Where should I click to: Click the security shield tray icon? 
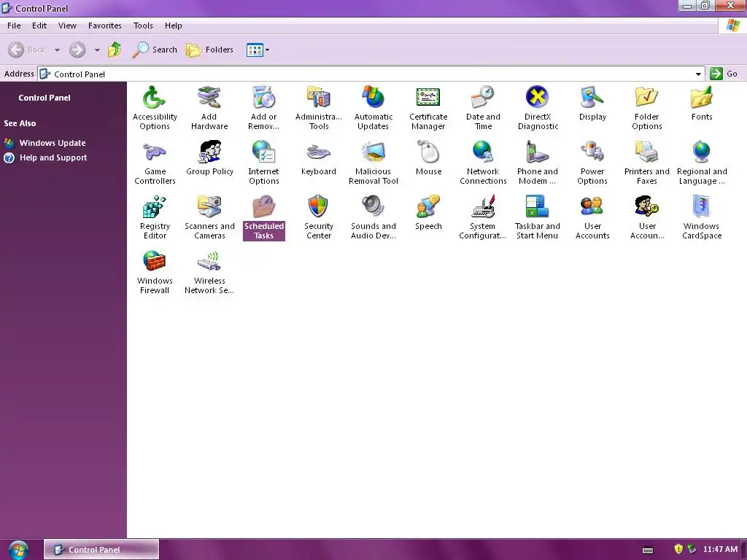[679, 549]
